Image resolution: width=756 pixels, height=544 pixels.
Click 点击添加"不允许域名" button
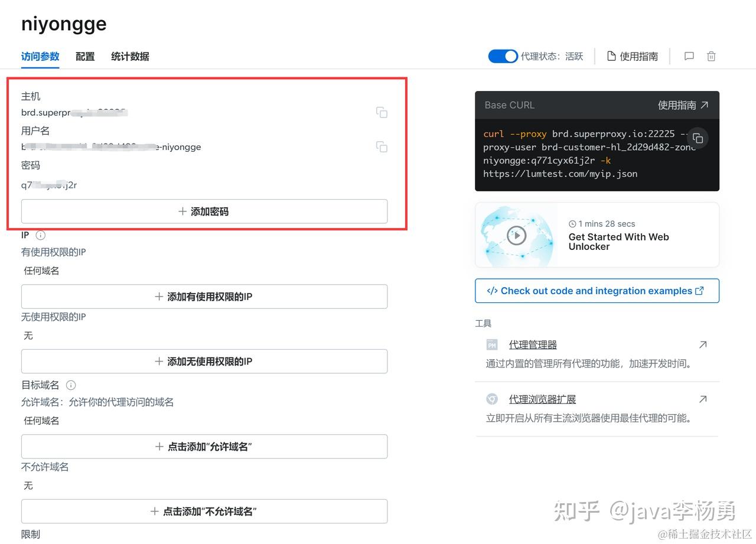click(x=204, y=512)
